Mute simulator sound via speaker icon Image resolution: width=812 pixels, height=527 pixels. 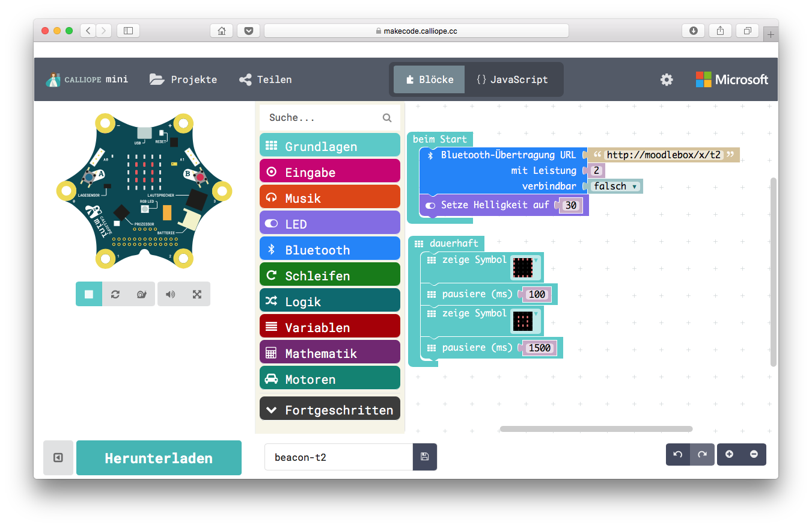tap(170, 294)
